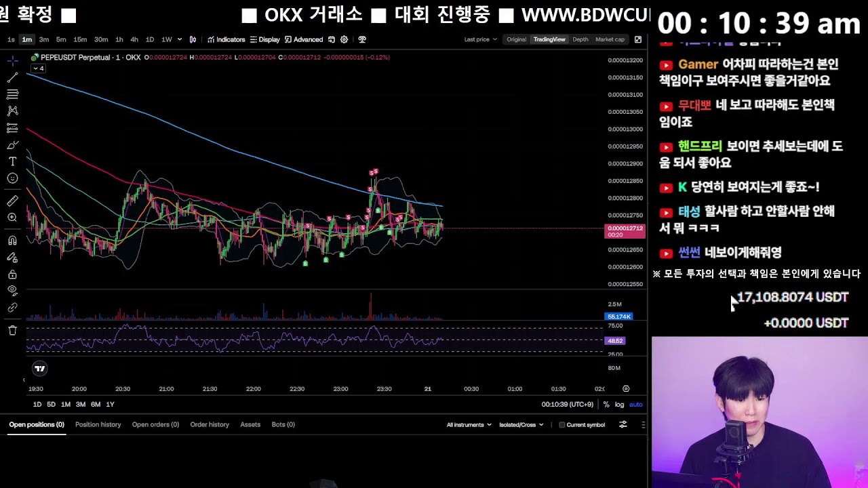Screen dimensions: 868x488
Task: Open the Assets tab
Action: (x=250, y=424)
